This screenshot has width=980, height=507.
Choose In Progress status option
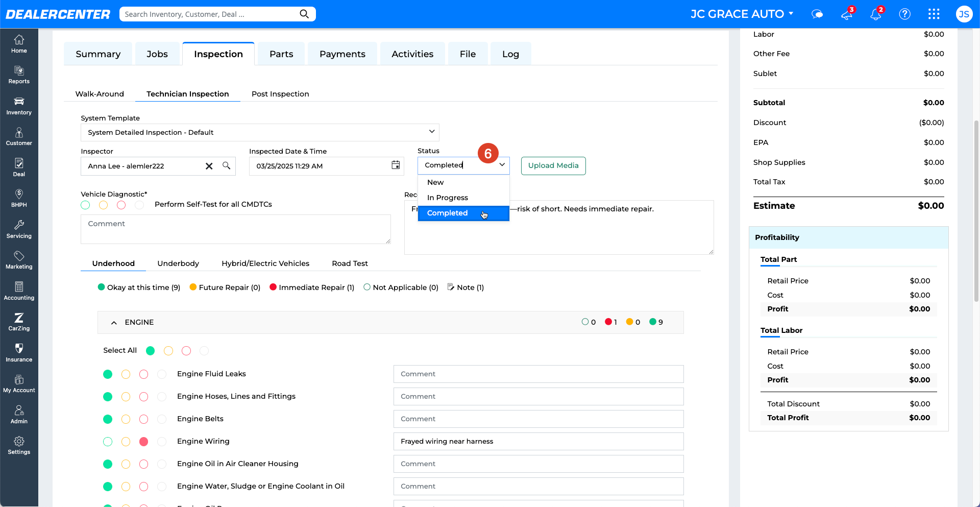pos(463,198)
